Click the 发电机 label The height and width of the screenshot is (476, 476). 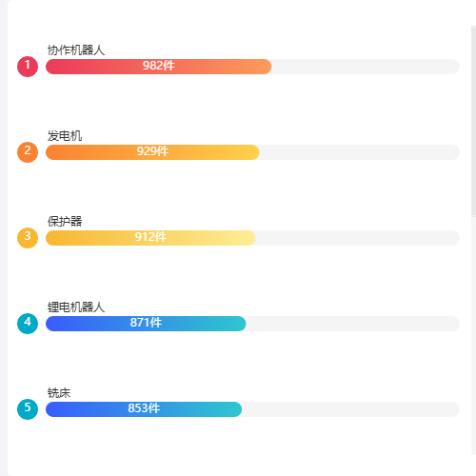tap(65, 136)
